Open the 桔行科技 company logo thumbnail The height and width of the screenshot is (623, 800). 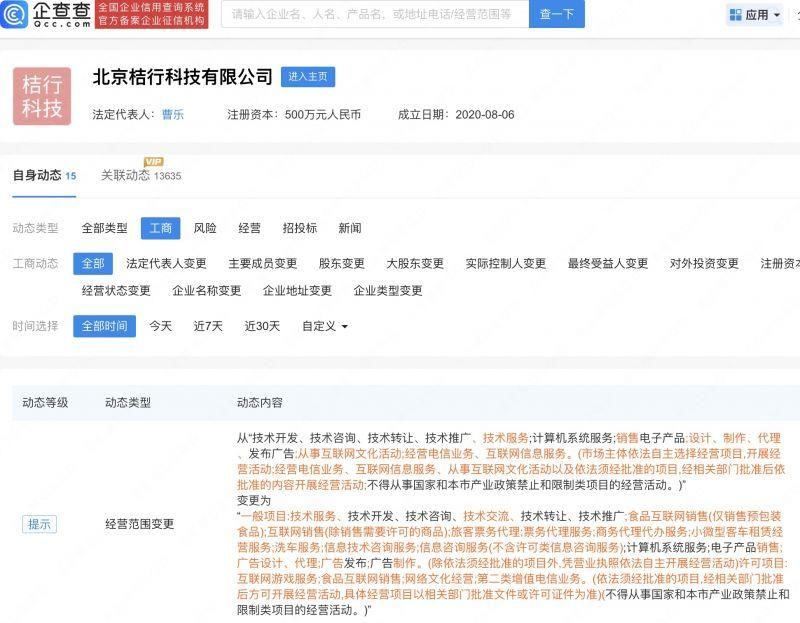[42, 96]
